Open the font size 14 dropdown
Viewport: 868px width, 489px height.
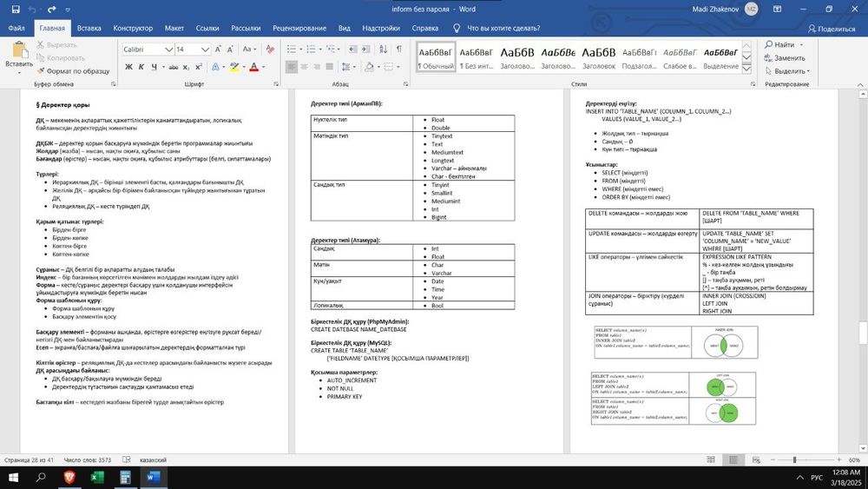click(206, 50)
